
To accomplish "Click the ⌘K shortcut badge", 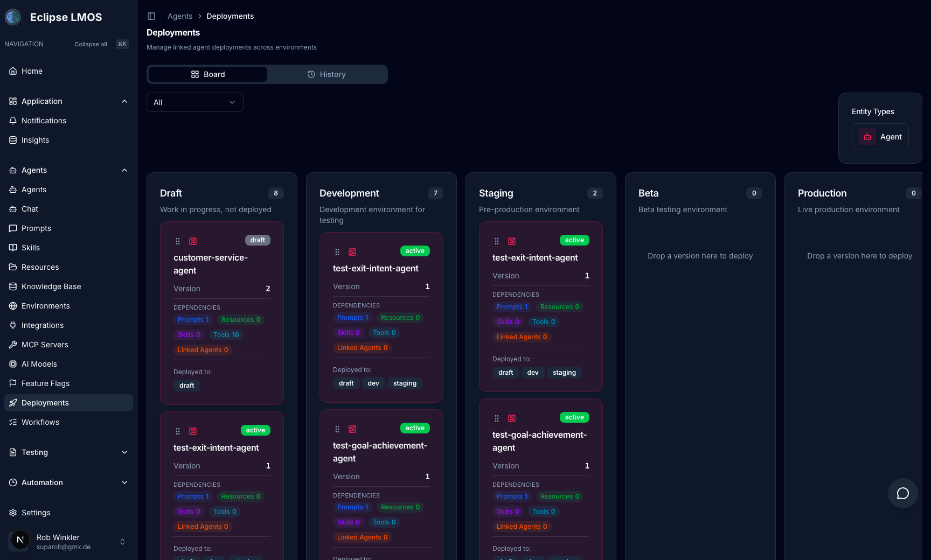I will click(122, 44).
